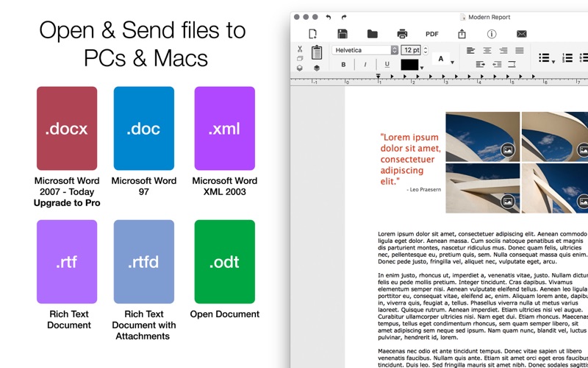Click the "Upgrade to Pro" text
Screen dimensions: 588x368
click(67, 203)
